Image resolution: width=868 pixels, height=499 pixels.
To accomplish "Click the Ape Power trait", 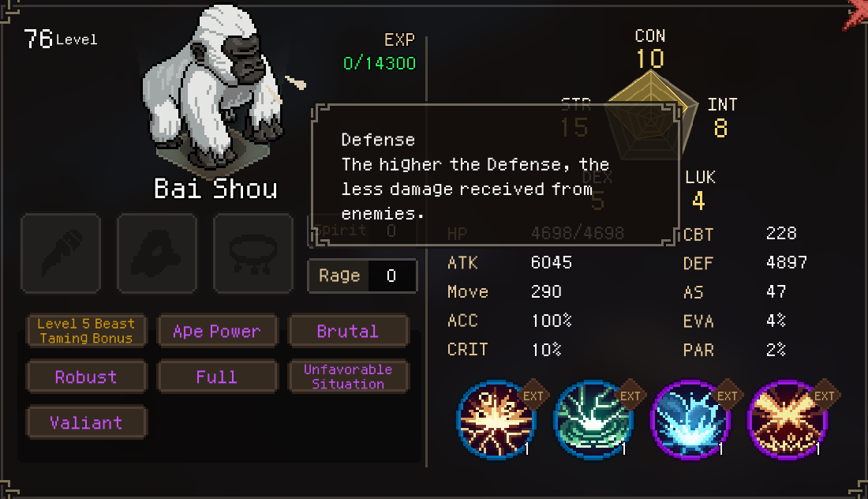I will 217,331.
